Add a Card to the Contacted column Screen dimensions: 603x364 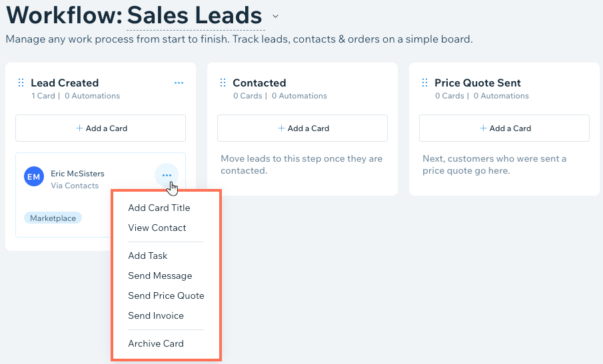[302, 128]
